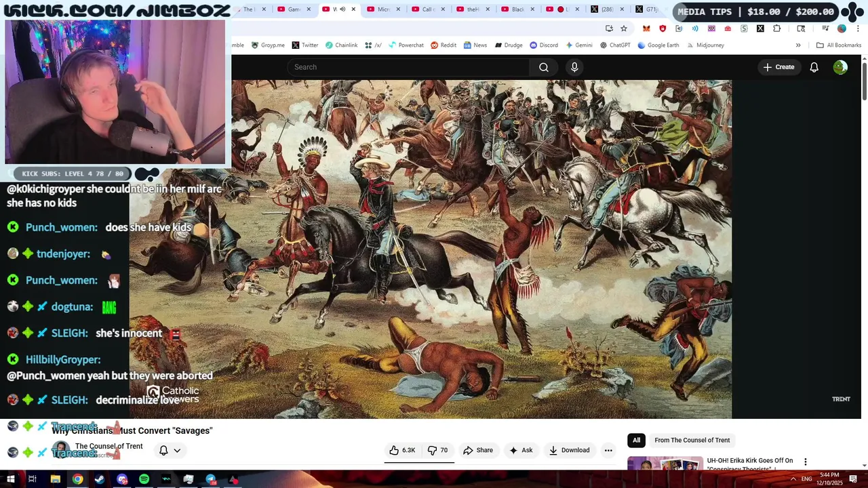Image resolution: width=868 pixels, height=488 pixels.
Task: Activate voice search microphone icon
Action: 574,67
